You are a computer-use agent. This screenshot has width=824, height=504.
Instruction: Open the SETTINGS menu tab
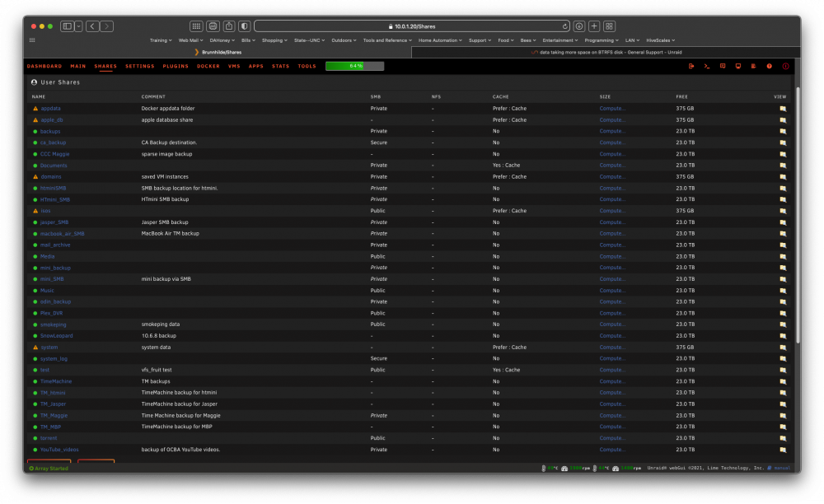coord(140,66)
